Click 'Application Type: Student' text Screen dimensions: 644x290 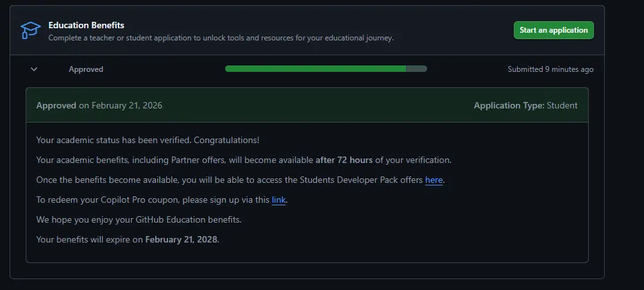526,106
